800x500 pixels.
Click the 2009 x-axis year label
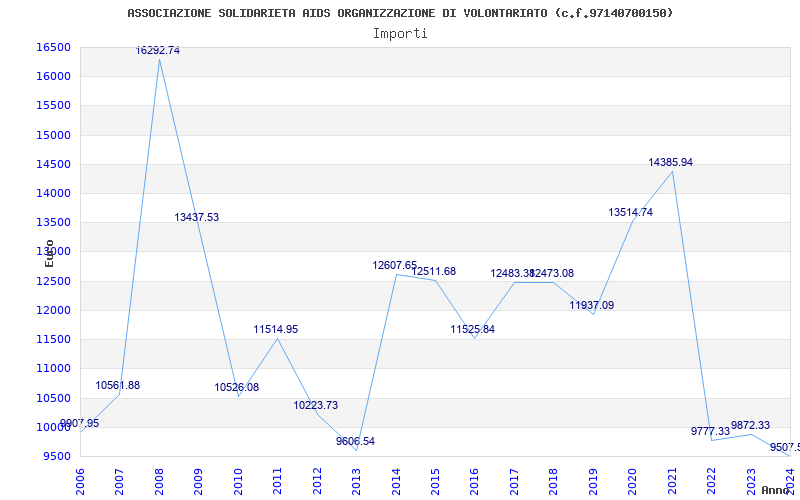tap(198, 482)
